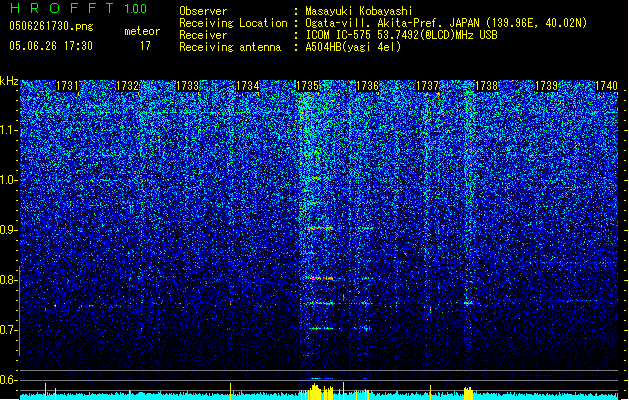Screen dimensions: 629x400
Task: Click the 1.0 frequency axis label
Action: 8,180
